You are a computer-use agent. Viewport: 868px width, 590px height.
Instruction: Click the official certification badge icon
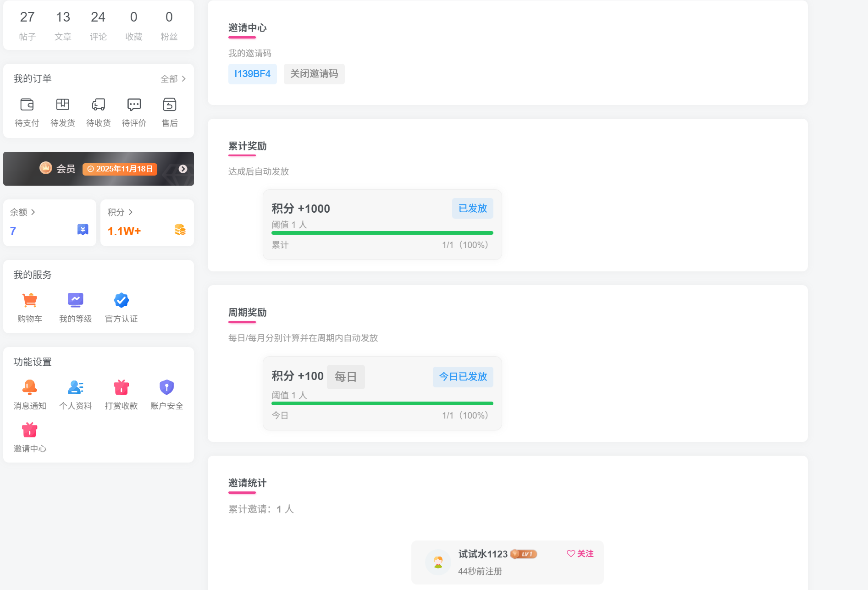[122, 300]
